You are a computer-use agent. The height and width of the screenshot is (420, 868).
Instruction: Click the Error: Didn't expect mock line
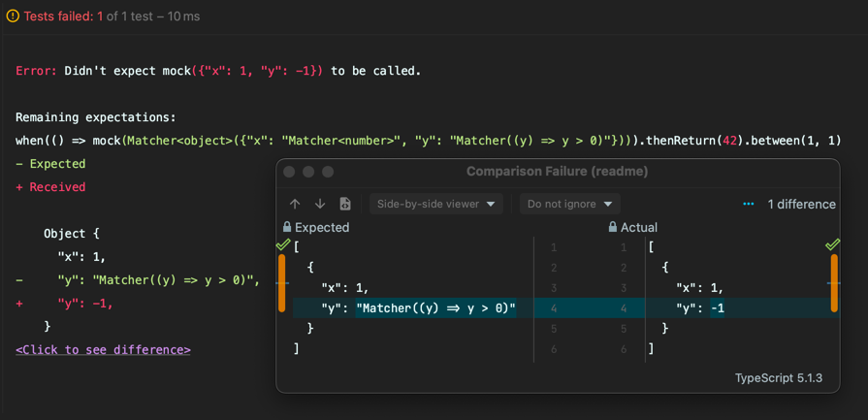(218, 71)
